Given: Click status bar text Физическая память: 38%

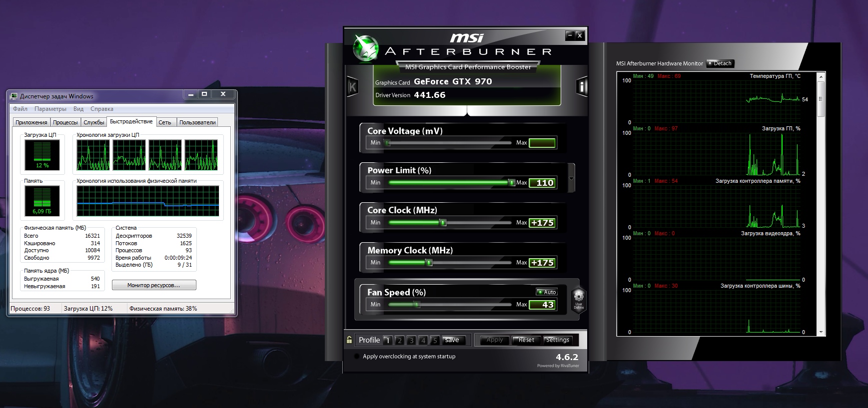Looking at the screenshot, I should 163,309.
